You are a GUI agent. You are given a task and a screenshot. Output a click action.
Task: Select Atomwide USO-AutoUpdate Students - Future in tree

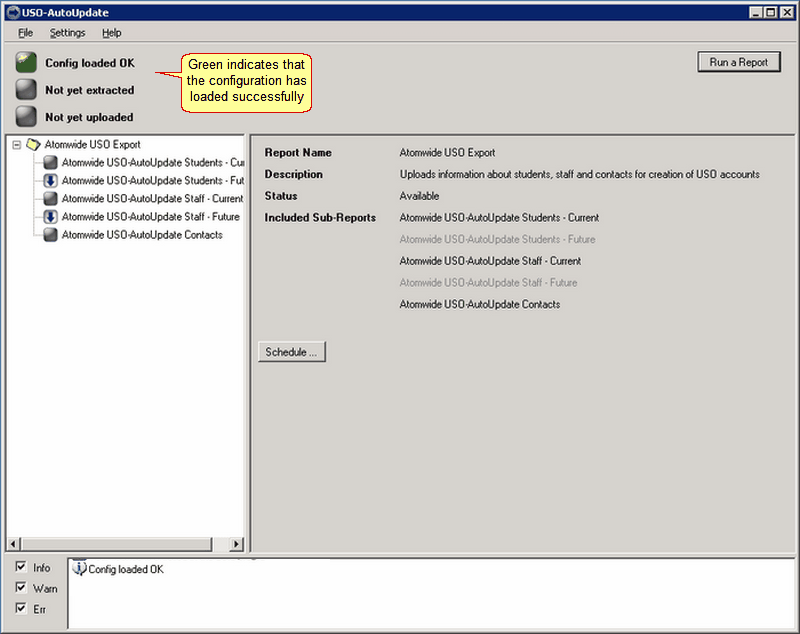point(153,181)
